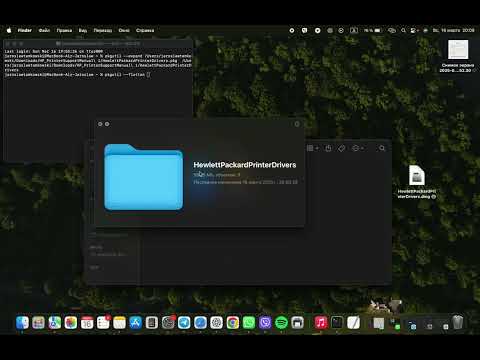Viewport: 480px width, 360px height.
Task: Open App Store from the Dock
Action: (136, 323)
